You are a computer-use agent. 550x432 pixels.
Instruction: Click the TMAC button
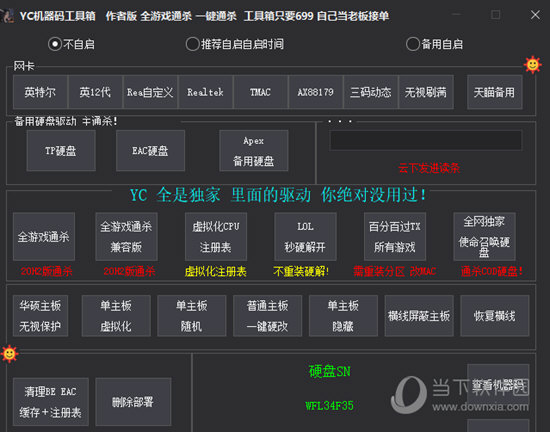(x=260, y=92)
